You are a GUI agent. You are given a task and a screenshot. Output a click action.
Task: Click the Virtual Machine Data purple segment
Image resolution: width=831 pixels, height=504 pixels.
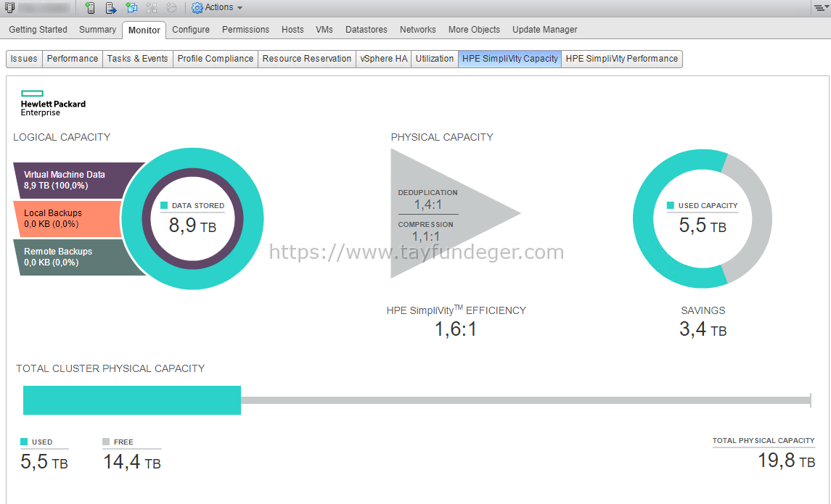point(74,180)
